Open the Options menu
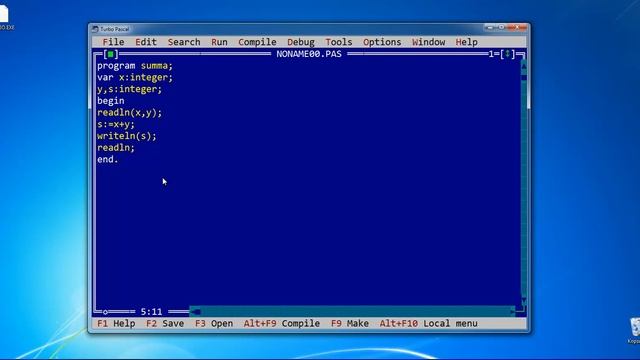 coord(382,42)
